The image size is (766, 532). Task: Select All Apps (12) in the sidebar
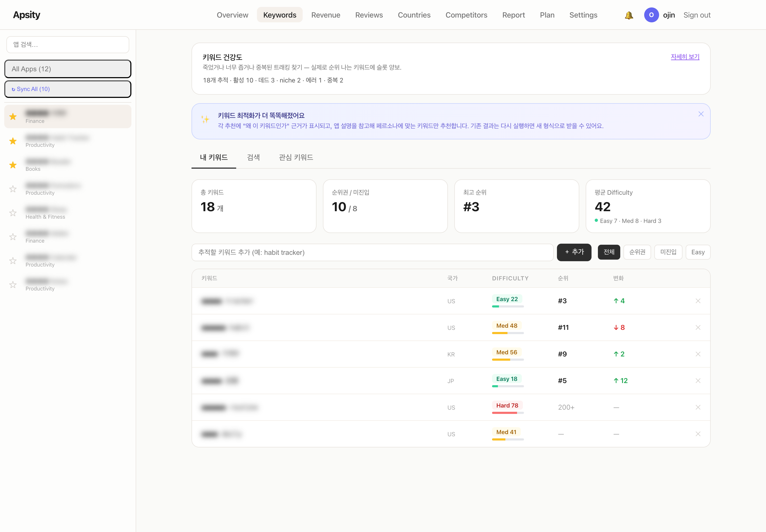[x=68, y=69]
